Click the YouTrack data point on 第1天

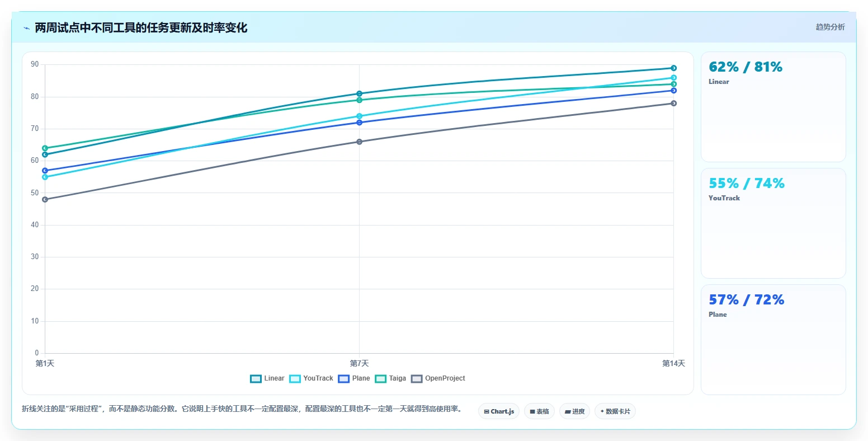[45, 177]
